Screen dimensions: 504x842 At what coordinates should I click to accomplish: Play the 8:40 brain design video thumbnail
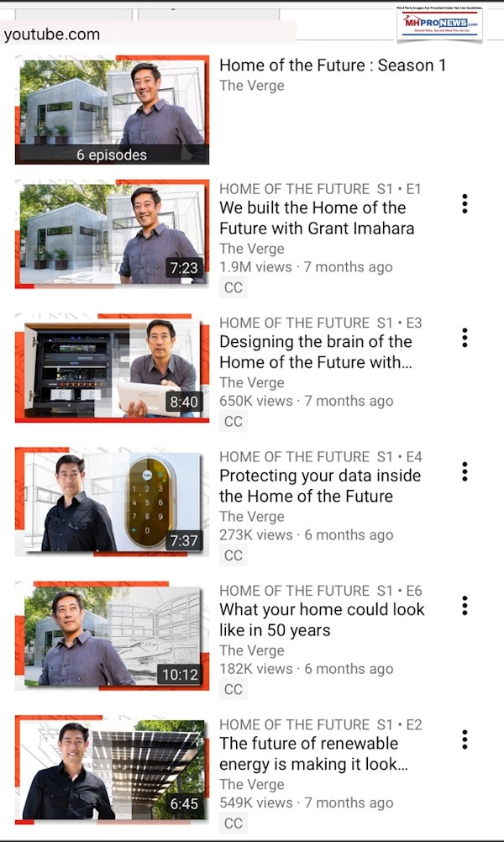point(112,368)
